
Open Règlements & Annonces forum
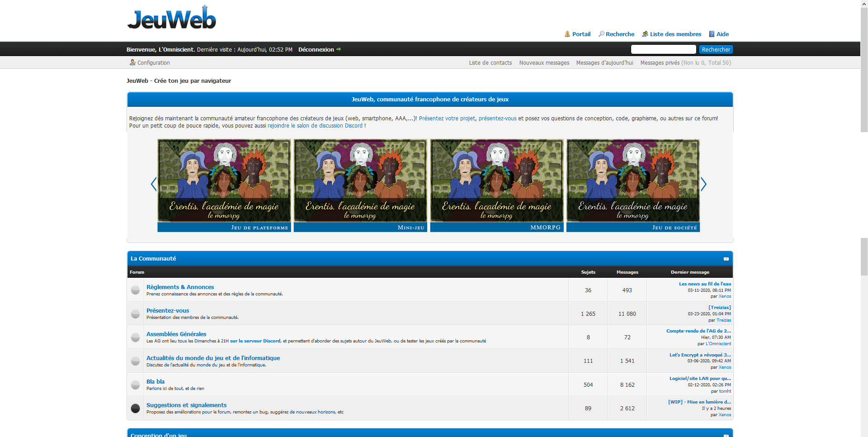180,287
